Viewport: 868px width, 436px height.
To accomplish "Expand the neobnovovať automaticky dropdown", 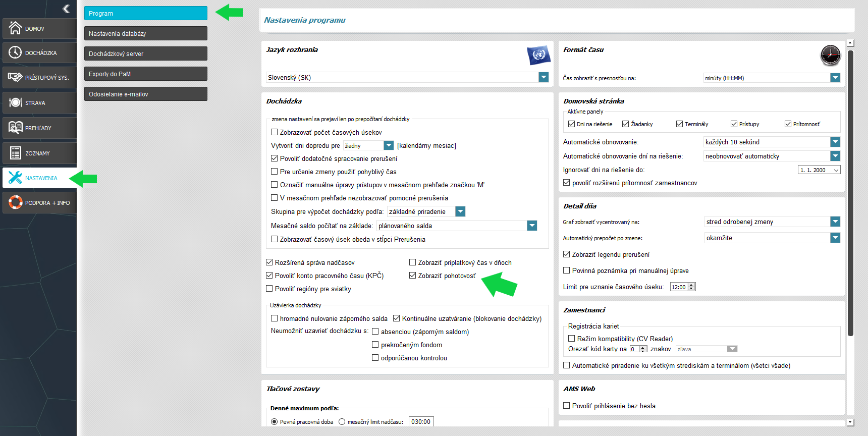I will tap(835, 156).
